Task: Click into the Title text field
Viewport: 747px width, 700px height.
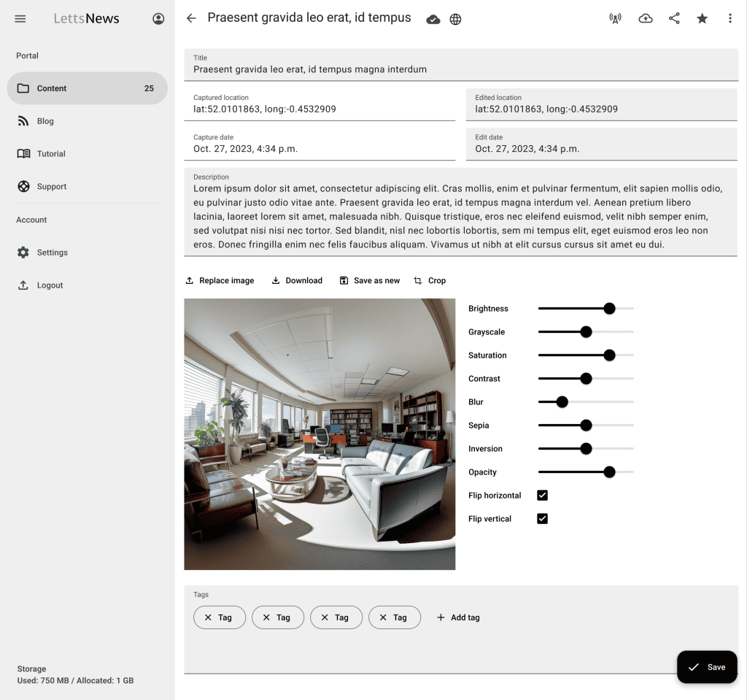Action: [x=460, y=69]
